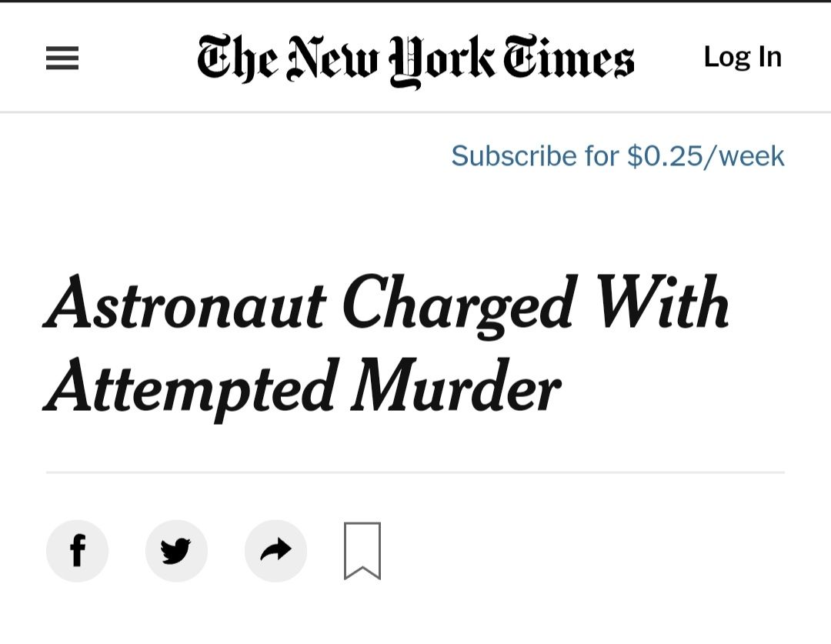Share the article on Twitter

click(x=176, y=551)
